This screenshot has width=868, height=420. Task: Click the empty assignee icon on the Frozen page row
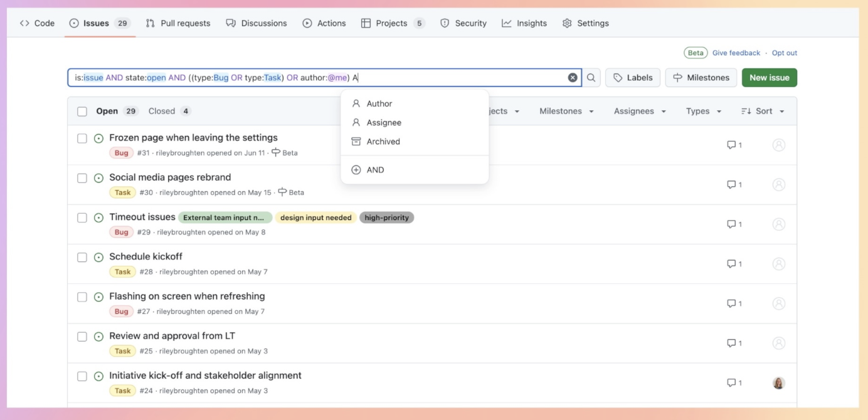point(779,145)
